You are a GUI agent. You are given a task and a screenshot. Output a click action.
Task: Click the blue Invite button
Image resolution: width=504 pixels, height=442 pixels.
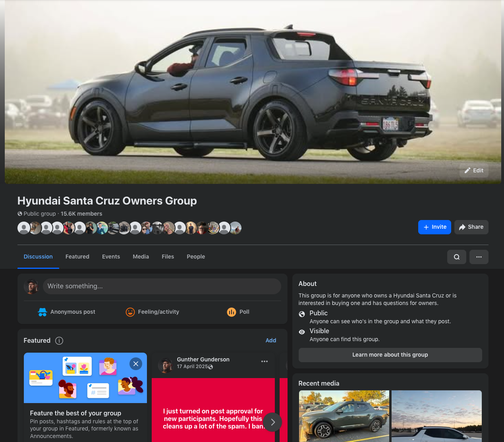(434, 227)
